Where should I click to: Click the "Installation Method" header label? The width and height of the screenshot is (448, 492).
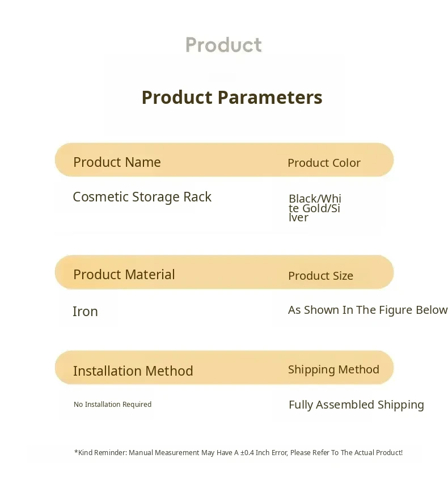(133, 371)
